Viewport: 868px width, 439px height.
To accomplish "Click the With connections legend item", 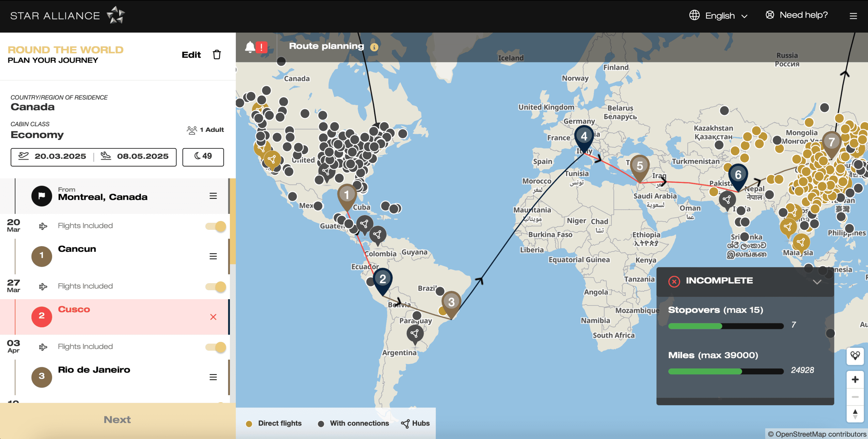I will pos(353,424).
